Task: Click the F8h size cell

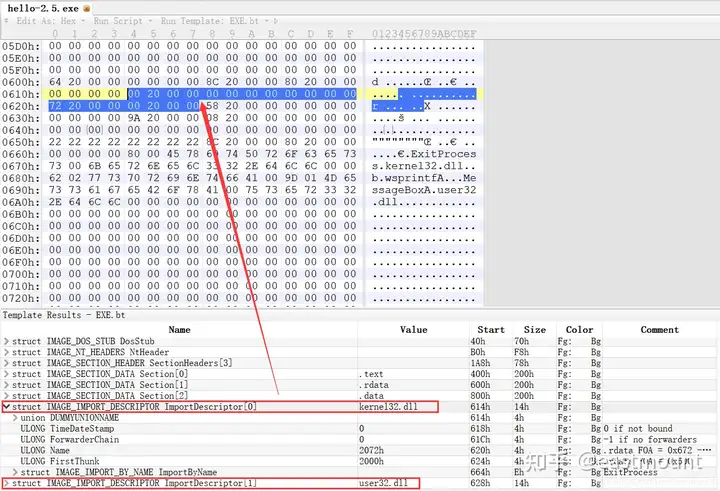Action: pos(521,352)
